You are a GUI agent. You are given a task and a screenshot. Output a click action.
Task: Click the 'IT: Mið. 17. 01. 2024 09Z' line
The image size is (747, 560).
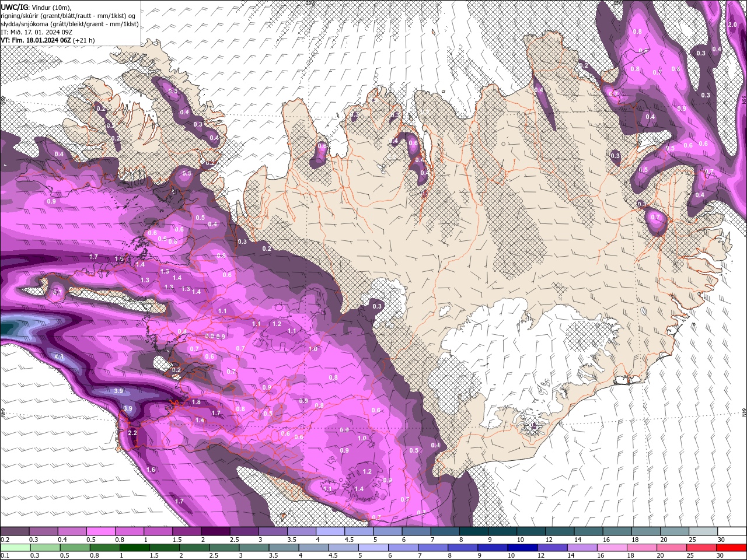pos(37,32)
